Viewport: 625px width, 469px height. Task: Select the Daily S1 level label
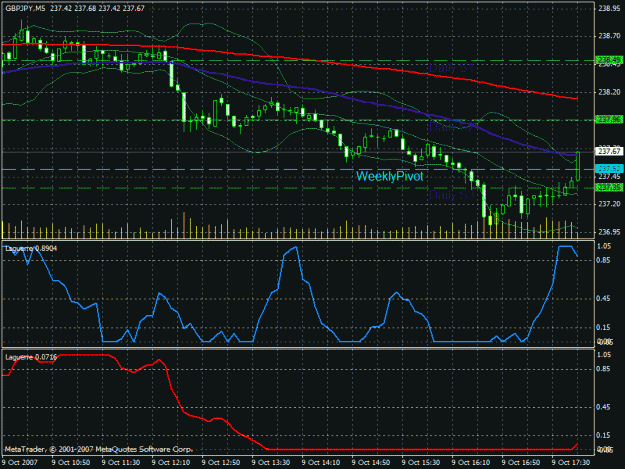(452, 68)
